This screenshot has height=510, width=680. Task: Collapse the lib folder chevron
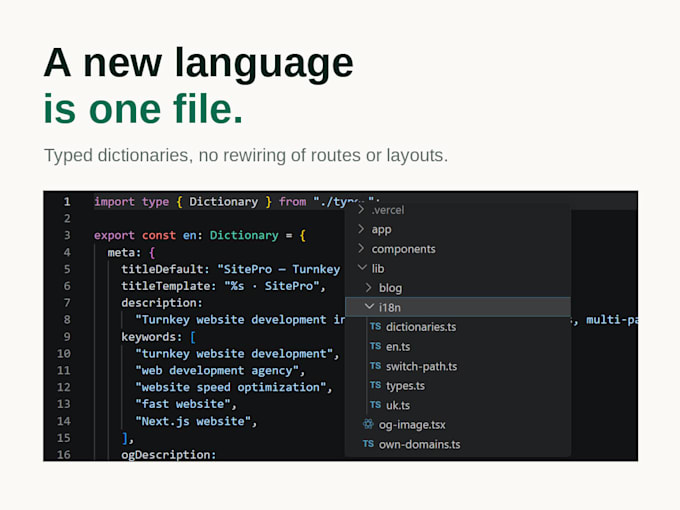coord(362,268)
